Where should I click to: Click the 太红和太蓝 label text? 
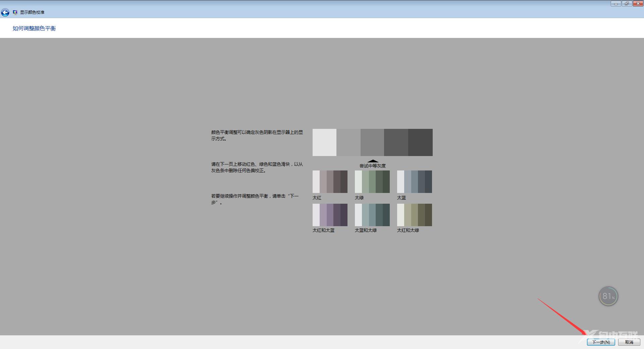[x=324, y=230]
